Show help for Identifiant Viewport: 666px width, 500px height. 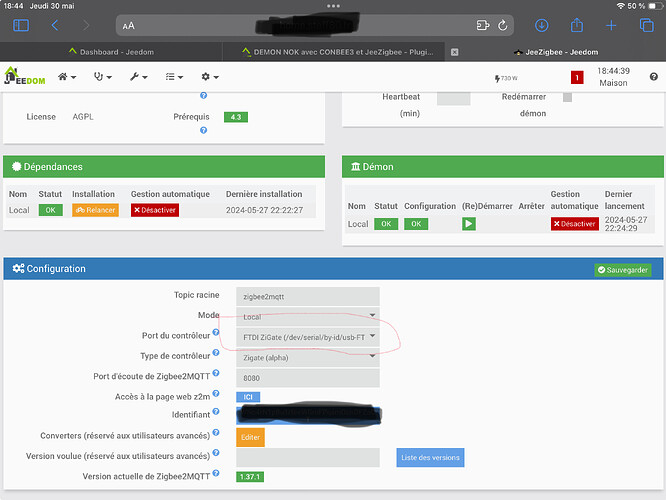[216, 411]
